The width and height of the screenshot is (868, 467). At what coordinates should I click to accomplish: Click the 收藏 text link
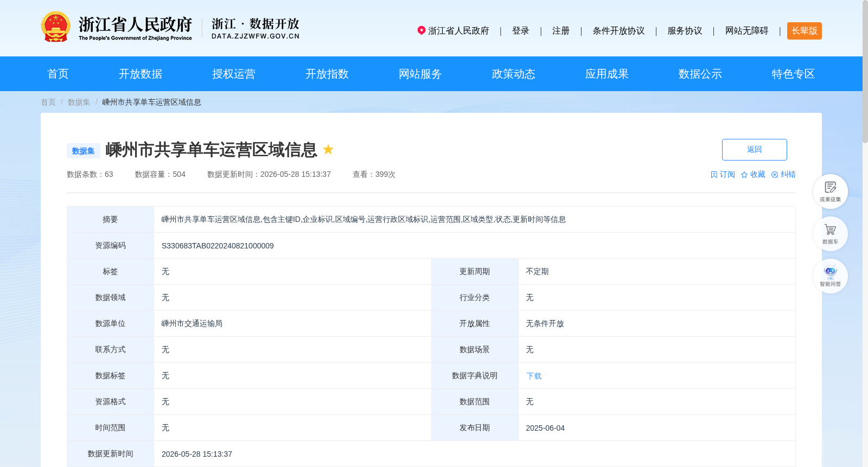point(757,175)
